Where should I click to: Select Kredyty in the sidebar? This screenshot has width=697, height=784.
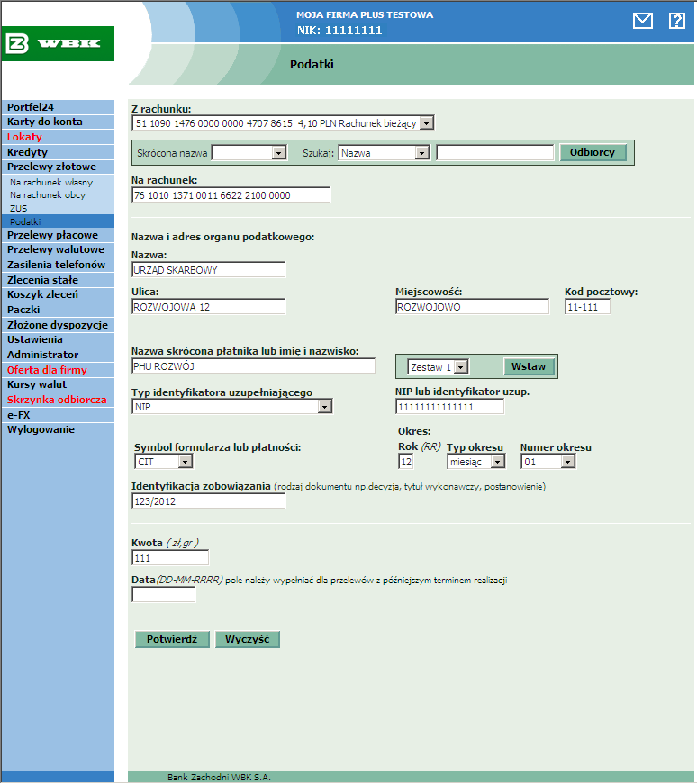coord(58,152)
